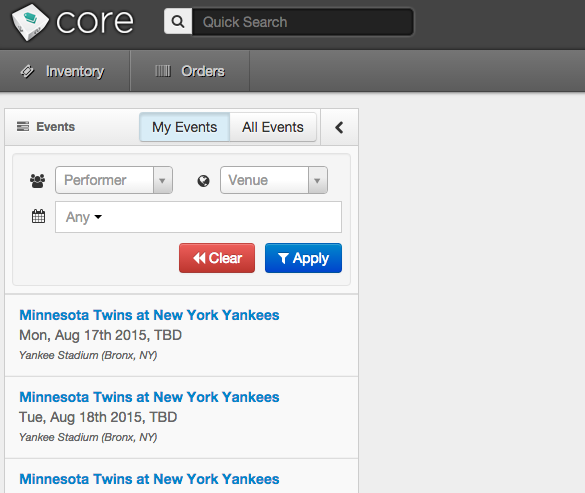The height and width of the screenshot is (493, 585).
Task: Expand the Any date range dropdown
Action: 84,217
